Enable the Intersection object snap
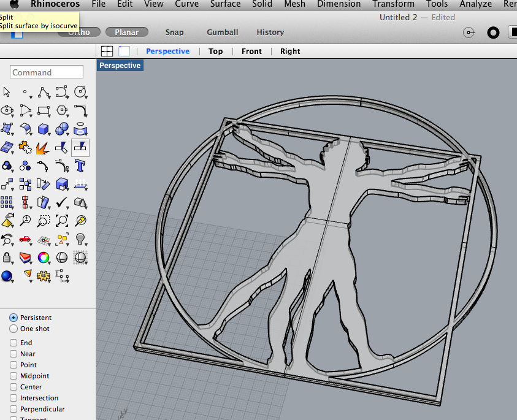 click(x=13, y=398)
